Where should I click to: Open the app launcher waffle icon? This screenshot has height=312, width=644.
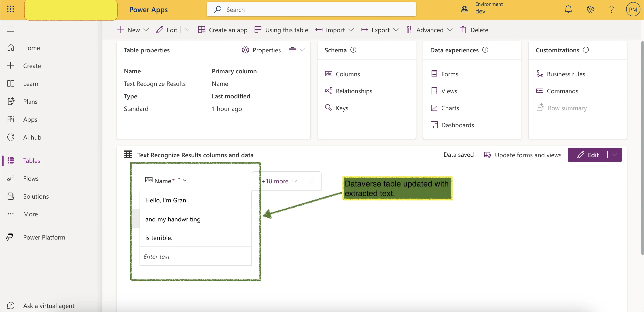[11, 9]
